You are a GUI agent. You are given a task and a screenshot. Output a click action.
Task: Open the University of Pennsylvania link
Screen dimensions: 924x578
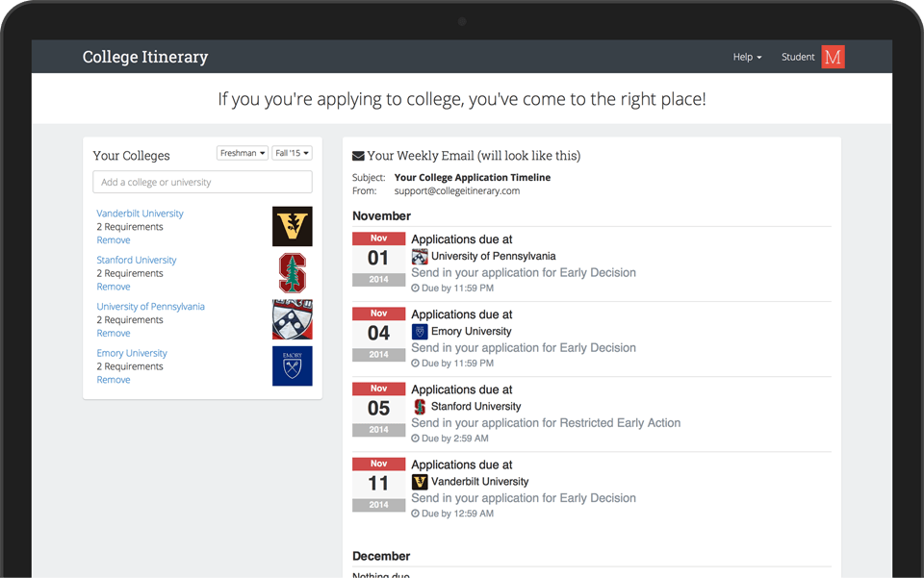[x=150, y=307]
